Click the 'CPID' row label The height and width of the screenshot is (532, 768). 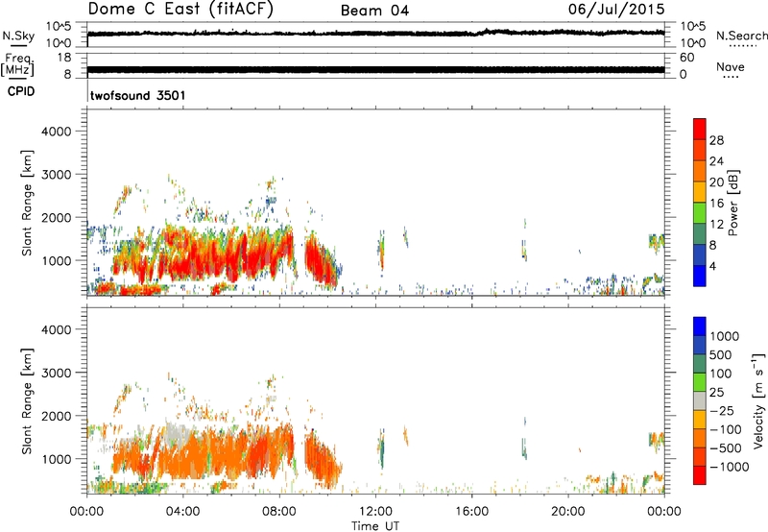click(21, 91)
